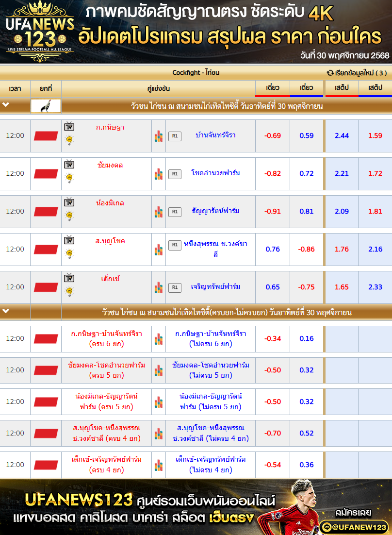The image size is (392, 535).
Task: Collapse the first วัวชน ไก่ชน section chevron
Action: [6, 105]
